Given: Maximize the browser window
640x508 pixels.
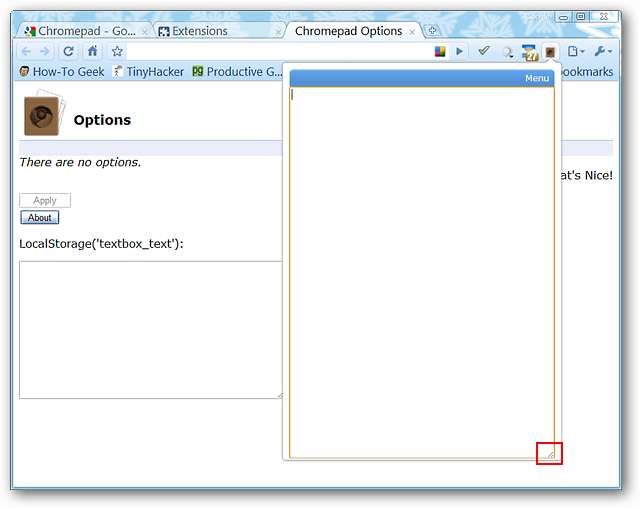Looking at the screenshot, I should tap(581, 17).
